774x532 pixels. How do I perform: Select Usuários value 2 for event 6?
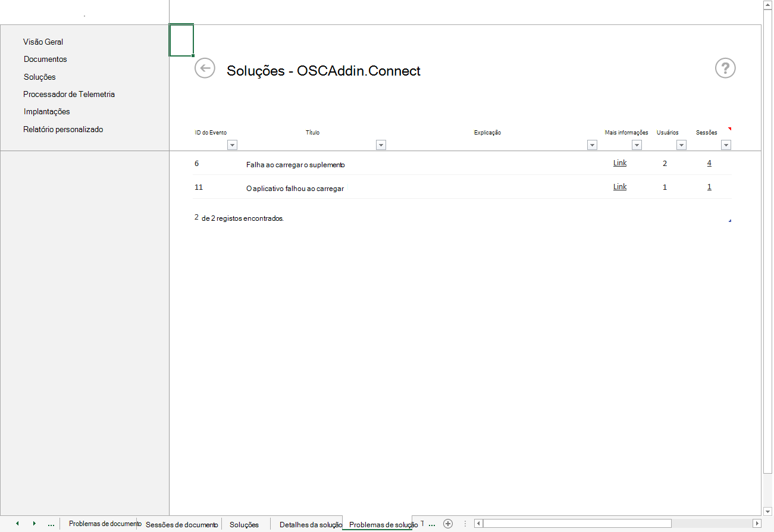pos(665,164)
